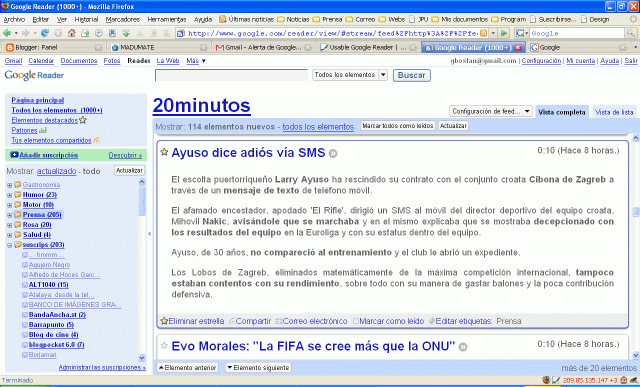
Task: Open Administrar las suscripciones link
Action: pyautogui.click(x=102, y=367)
